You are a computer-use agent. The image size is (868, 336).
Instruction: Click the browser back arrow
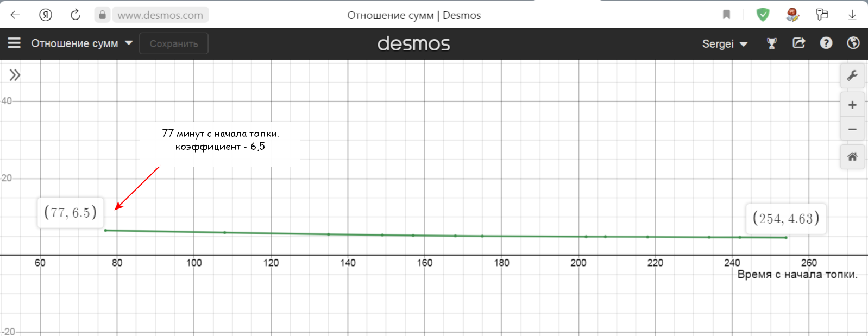[15, 15]
